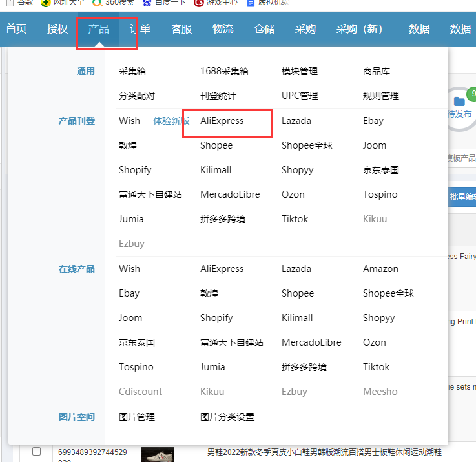Screen dimensions: 476x462
Task: Choose Joom under 产品刊登
Action: (375, 145)
